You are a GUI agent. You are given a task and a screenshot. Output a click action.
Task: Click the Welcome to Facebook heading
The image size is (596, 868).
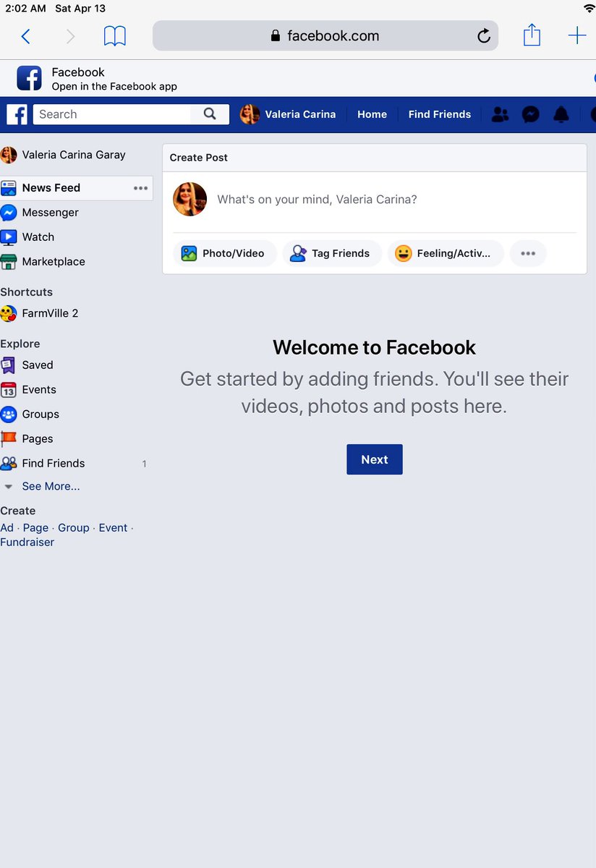tap(374, 347)
